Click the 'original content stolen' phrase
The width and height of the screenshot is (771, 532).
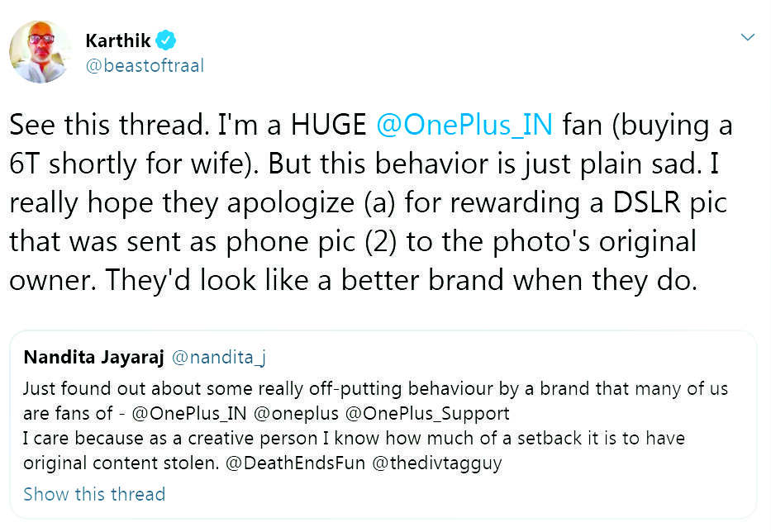(119, 463)
